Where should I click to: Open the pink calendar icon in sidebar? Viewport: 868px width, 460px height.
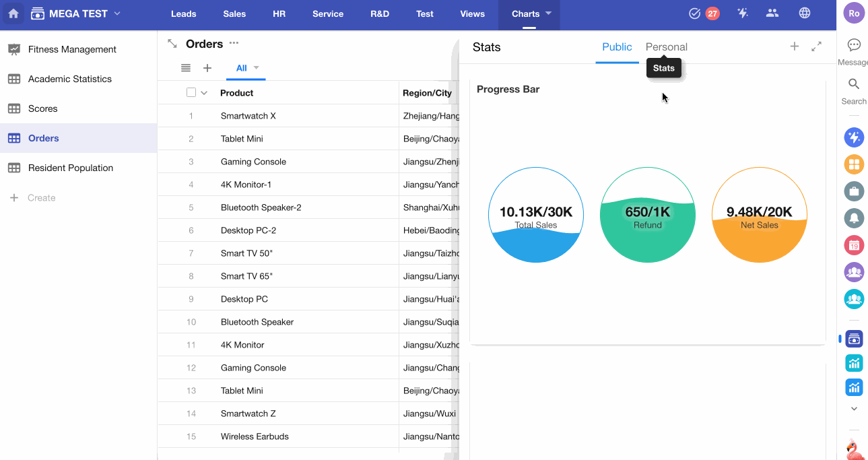(854, 245)
